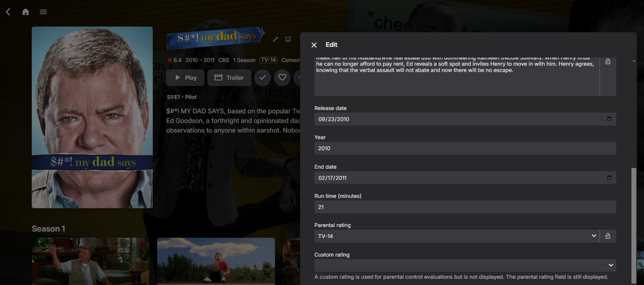The height and width of the screenshot is (285, 644).
Task: Click the Edit dialog scrollbar thumb
Action: point(634,225)
